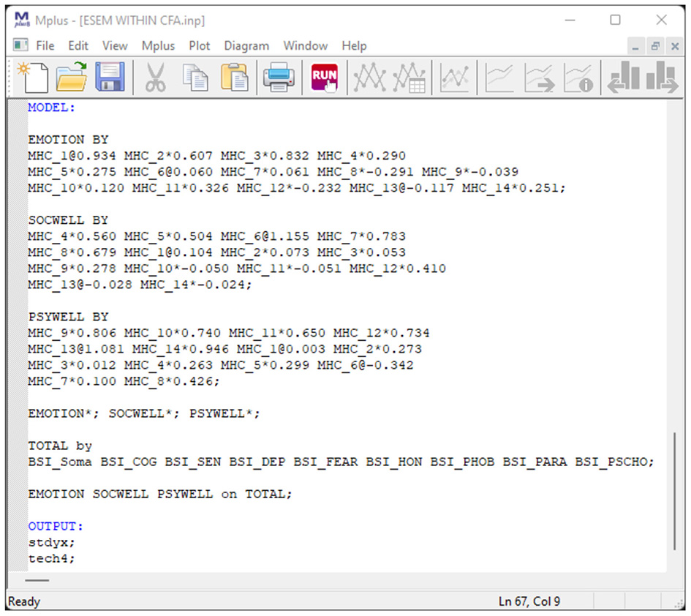The height and width of the screenshot is (616, 691).
Task: Open the Diagram menu
Action: [x=246, y=45]
